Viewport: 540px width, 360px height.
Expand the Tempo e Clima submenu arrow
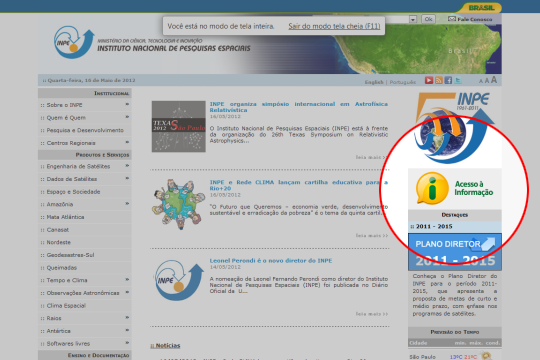127,279
